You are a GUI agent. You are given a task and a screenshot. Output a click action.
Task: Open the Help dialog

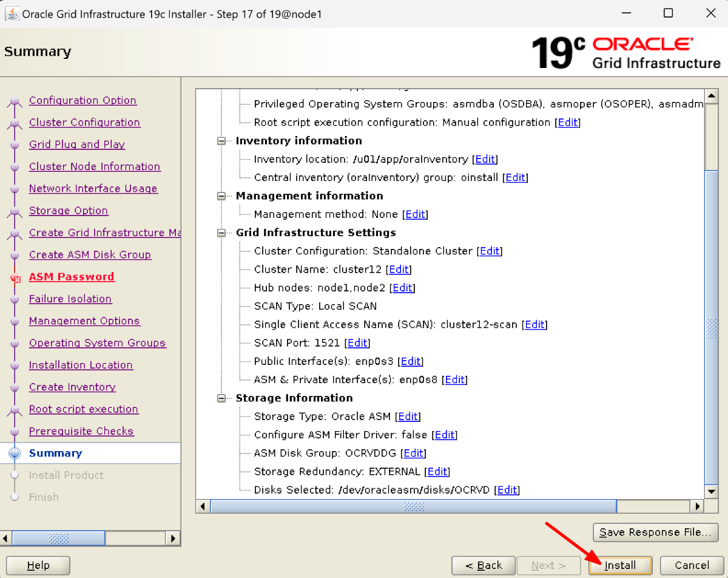(x=38, y=565)
